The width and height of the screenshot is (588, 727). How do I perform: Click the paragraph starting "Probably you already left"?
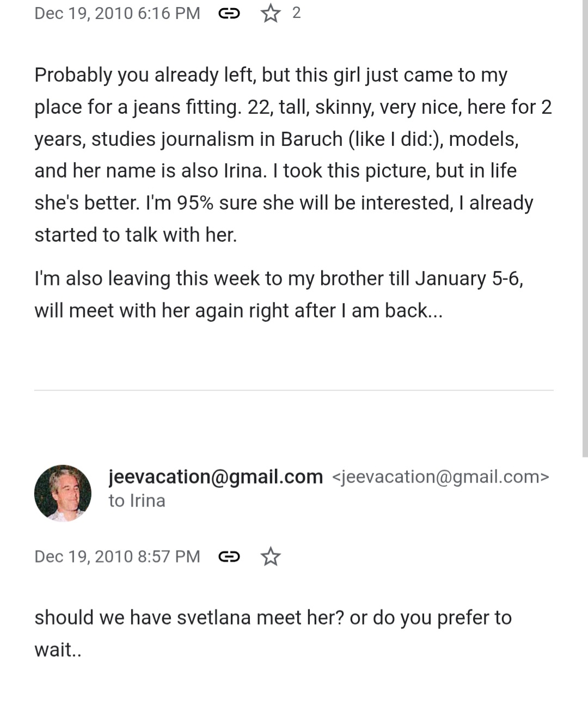coord(293,155)
